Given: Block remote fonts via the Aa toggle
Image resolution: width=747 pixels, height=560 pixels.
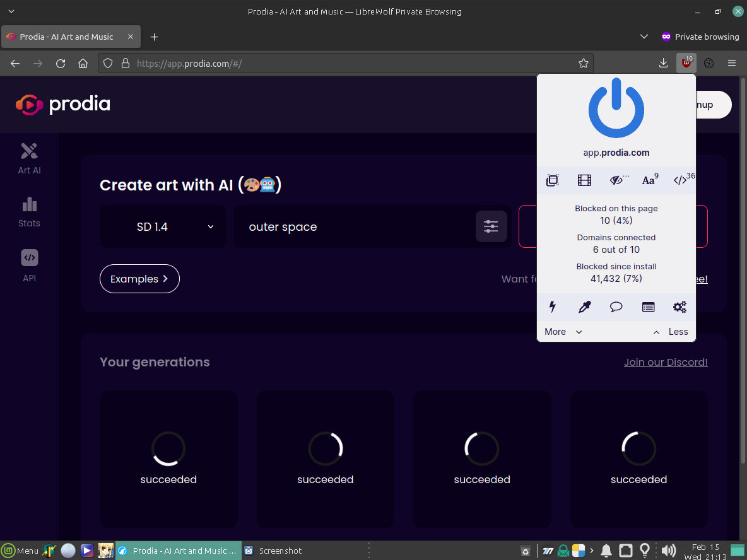Looking at the screenshot, I should point(648,180).
